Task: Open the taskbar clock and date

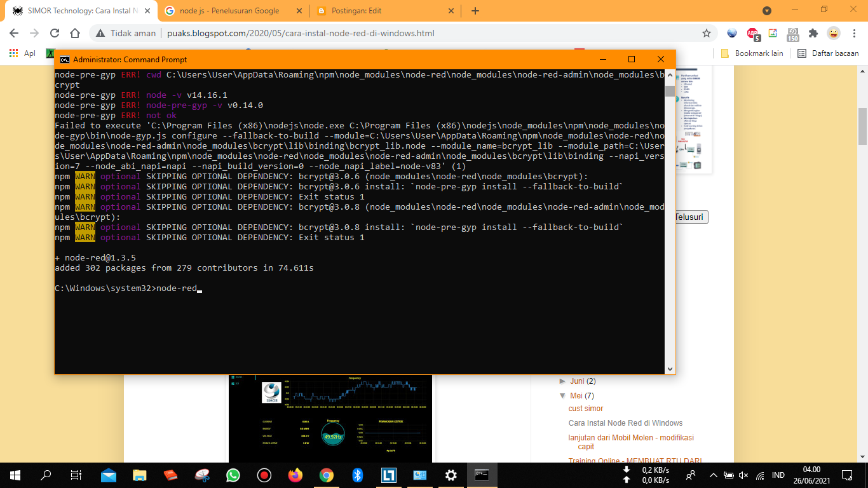Action: (x=812, y=475)
